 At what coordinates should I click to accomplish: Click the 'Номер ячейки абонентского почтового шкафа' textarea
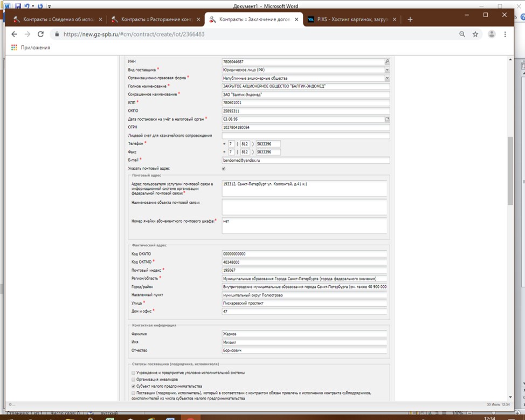click(305, 226)
